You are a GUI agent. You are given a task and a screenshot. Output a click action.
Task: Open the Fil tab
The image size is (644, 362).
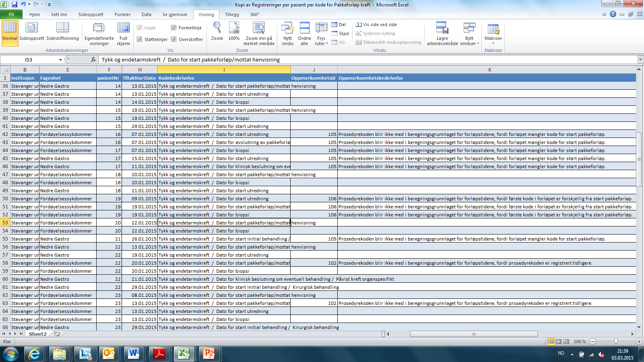(11, 14)
